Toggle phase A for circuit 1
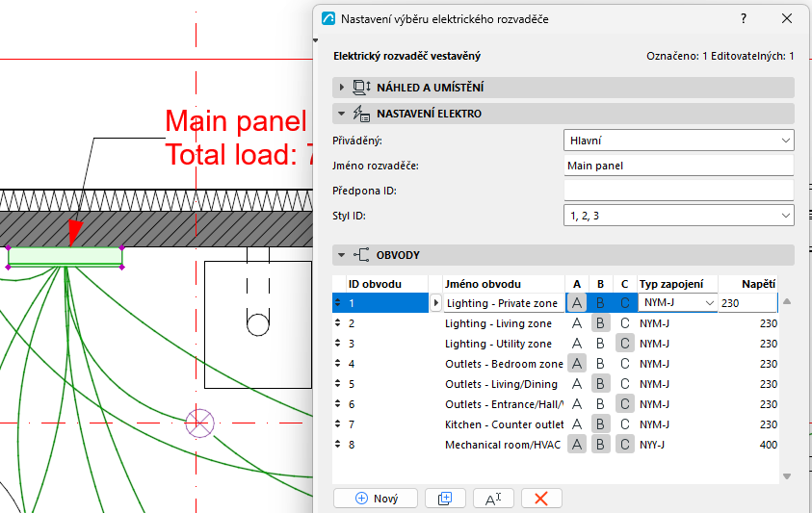This screenshot has height=513, width=812. point(576,303)
